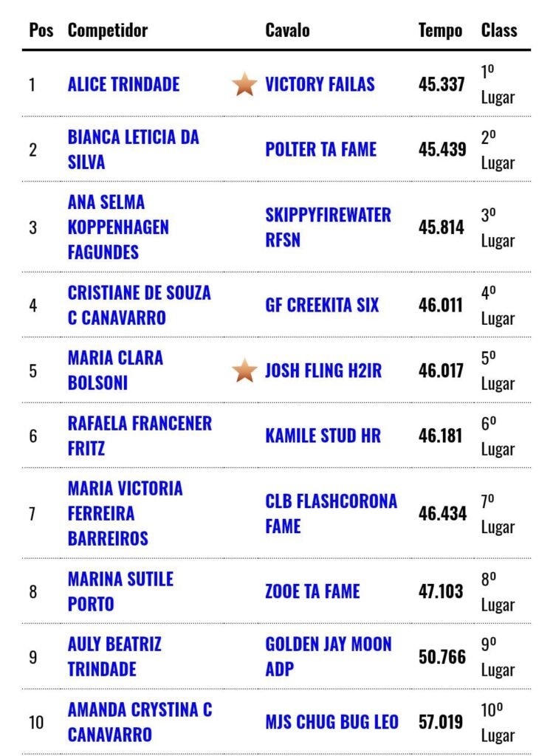Select Maria Victoria Ferreira Barreiros
This screenshot has height=756, width=553.
[125, 513]
